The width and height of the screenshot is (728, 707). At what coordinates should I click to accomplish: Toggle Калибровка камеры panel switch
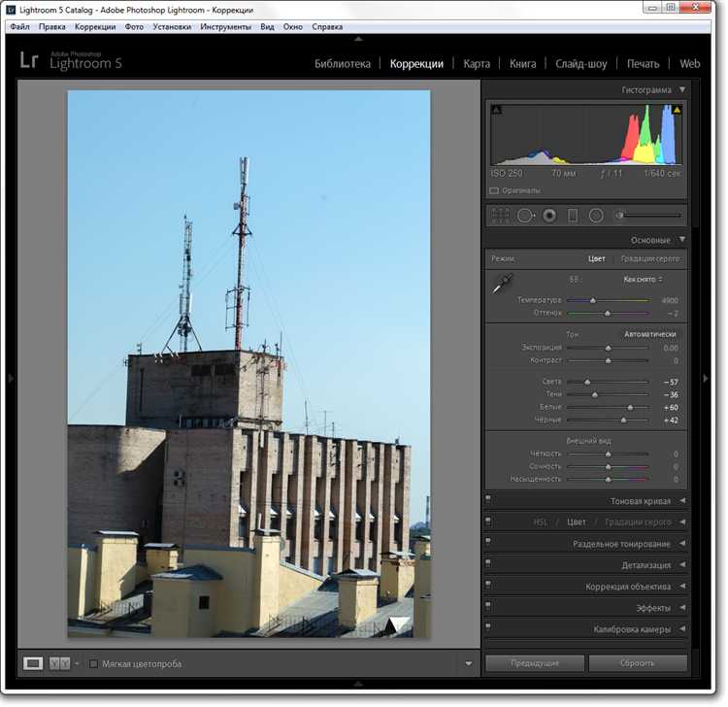click(488, 627)
